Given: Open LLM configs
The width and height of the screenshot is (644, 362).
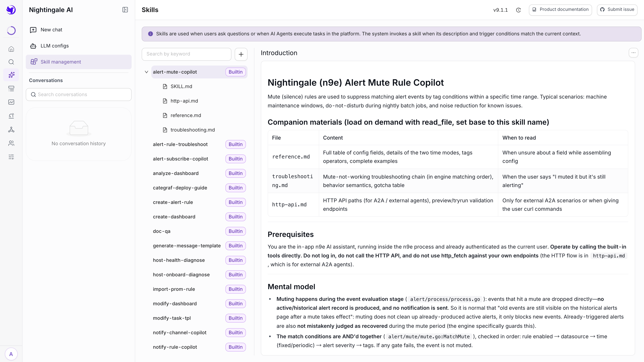Looking at the screenshot, I should pos(78,46).
